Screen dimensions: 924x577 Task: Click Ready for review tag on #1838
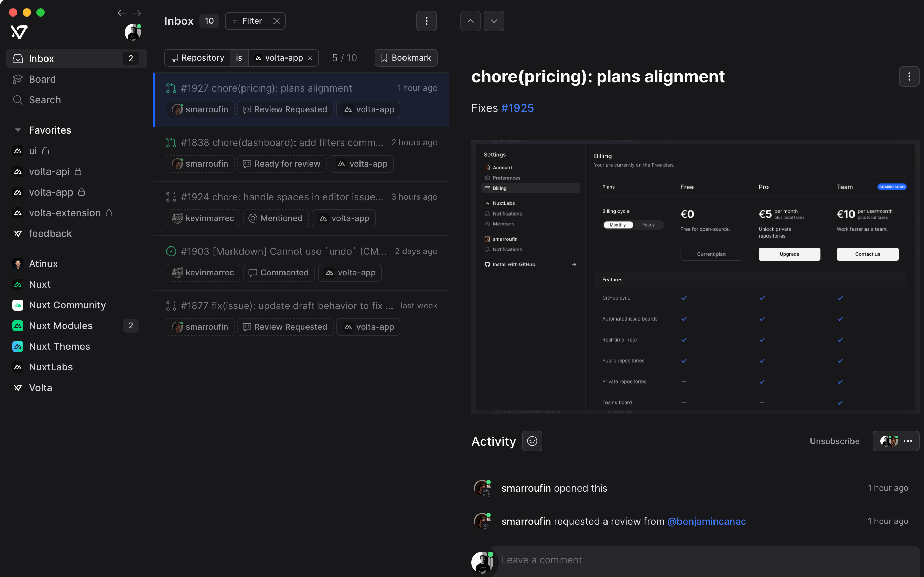point(282,164)
